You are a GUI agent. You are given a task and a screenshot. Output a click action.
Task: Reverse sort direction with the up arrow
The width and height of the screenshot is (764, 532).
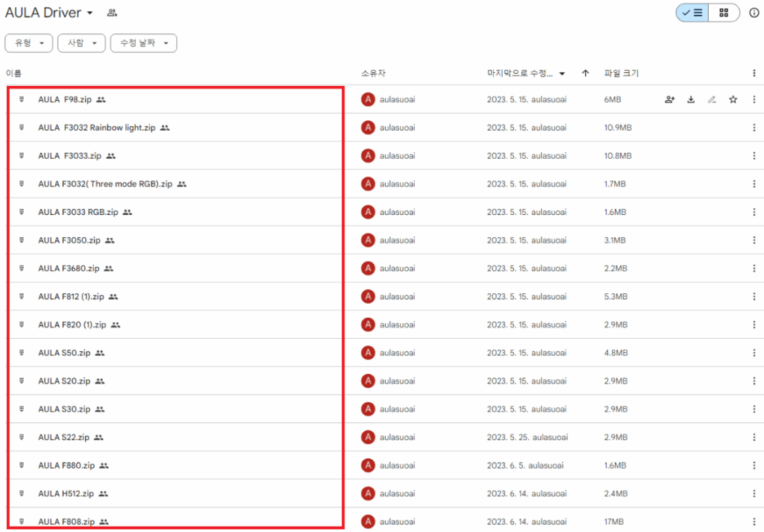[x=586, y=73]
